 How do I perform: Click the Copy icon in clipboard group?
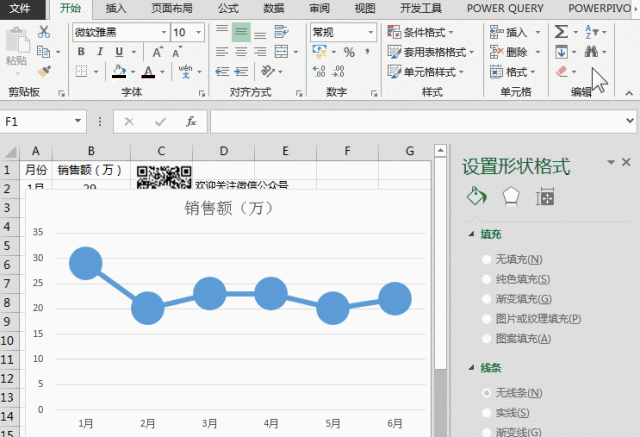pyautogui.click(x=43, y=52)
